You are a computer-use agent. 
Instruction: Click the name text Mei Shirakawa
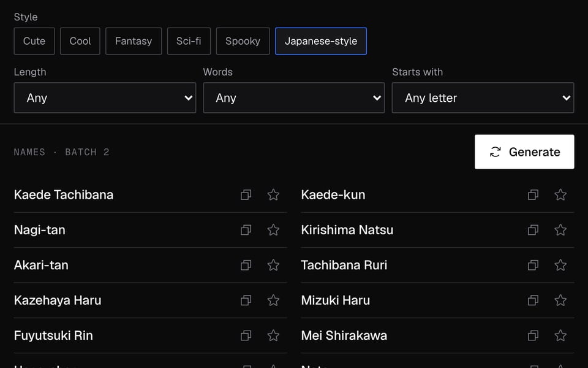coord(344,335)
